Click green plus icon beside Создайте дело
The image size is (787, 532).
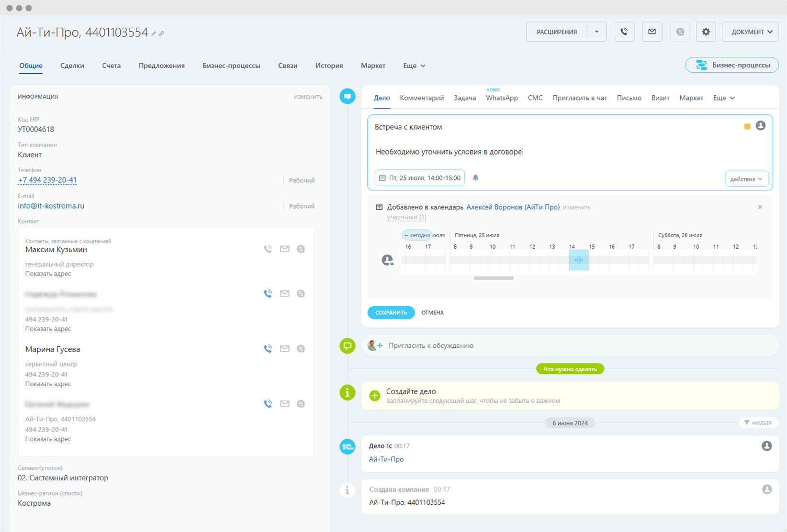coord(375,396)
